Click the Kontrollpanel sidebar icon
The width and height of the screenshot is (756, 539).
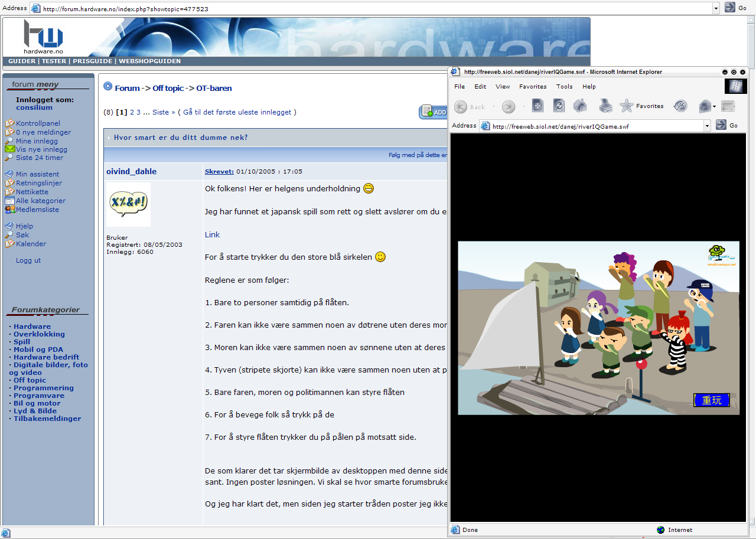pos(9,123)
